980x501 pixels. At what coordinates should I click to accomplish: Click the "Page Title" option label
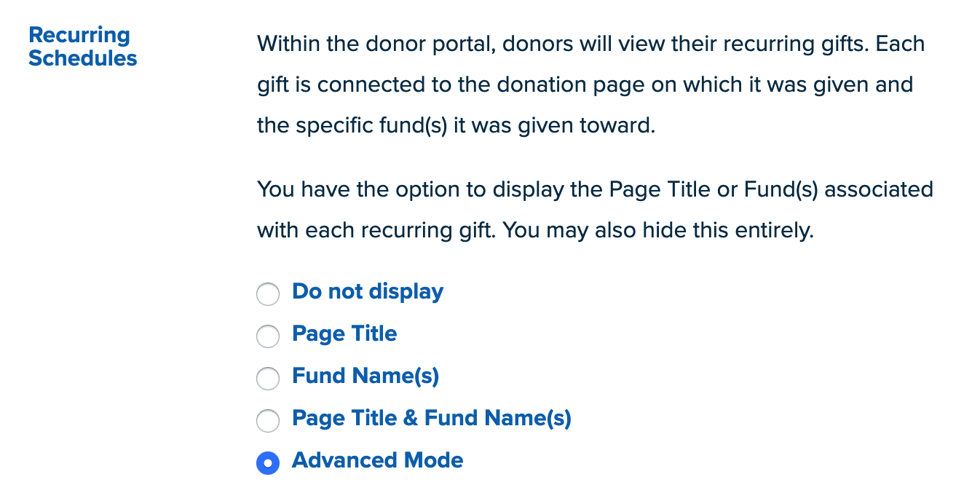click(344, 334)
